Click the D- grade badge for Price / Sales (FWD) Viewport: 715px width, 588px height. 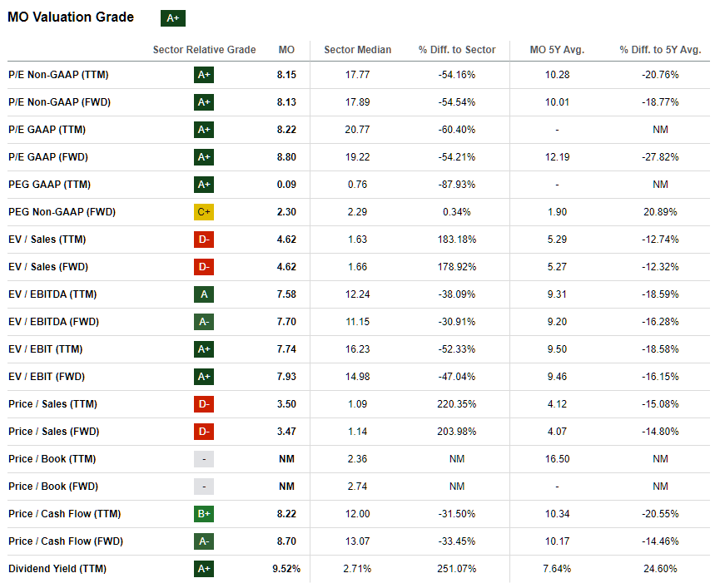[x=204, y=432]
